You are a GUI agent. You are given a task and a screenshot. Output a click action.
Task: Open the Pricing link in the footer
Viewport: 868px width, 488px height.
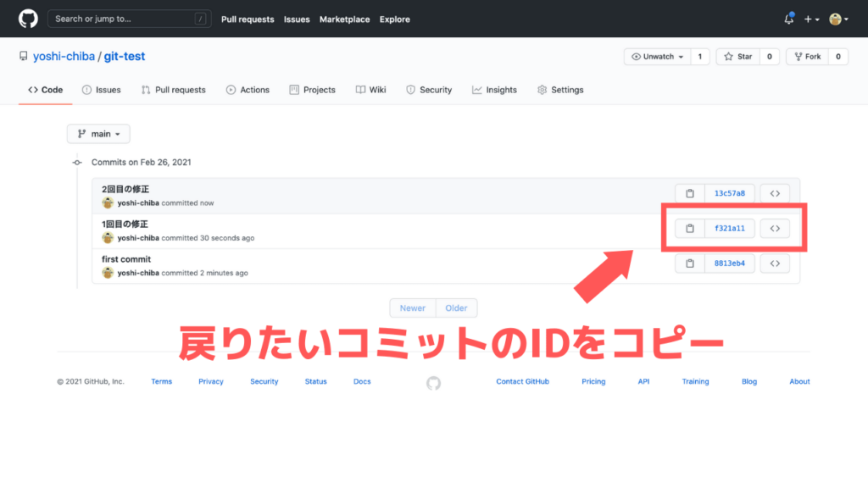click(x=593, y=381)
